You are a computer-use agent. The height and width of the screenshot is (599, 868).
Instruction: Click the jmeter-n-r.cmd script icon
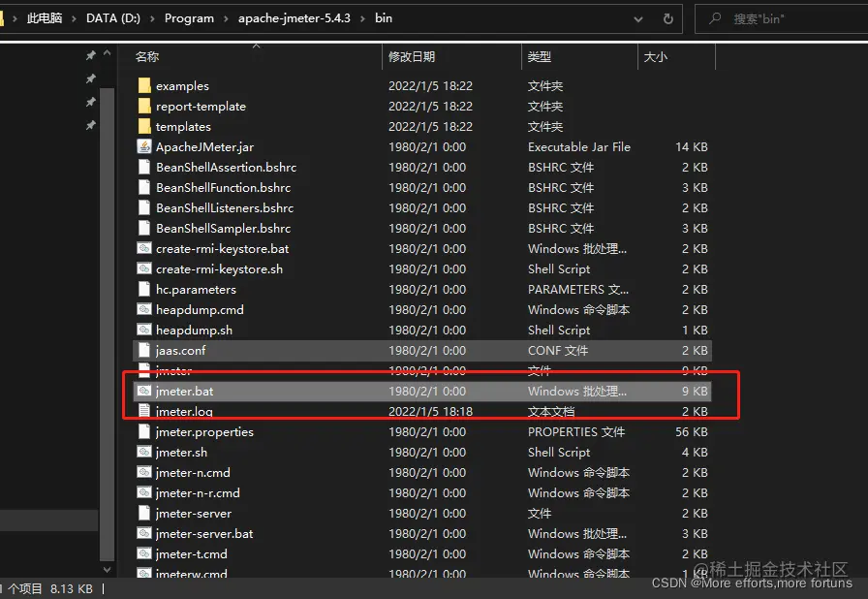(144, 492)
